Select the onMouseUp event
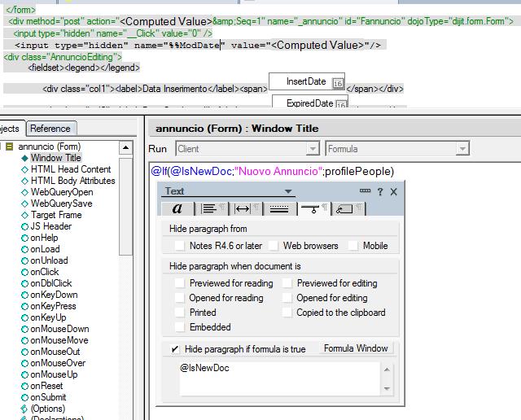 click(x=54, y=374)
